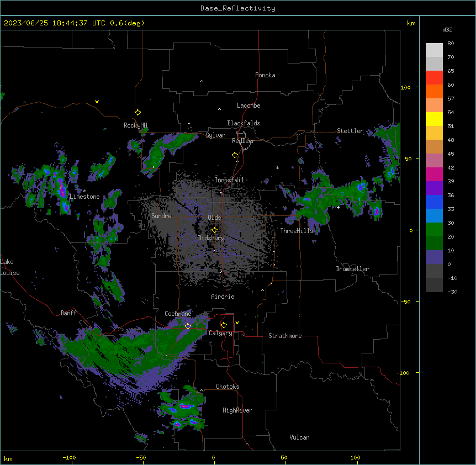
Task: Click the Banff label
Action: pyautogui.click(x=68, y=313)
